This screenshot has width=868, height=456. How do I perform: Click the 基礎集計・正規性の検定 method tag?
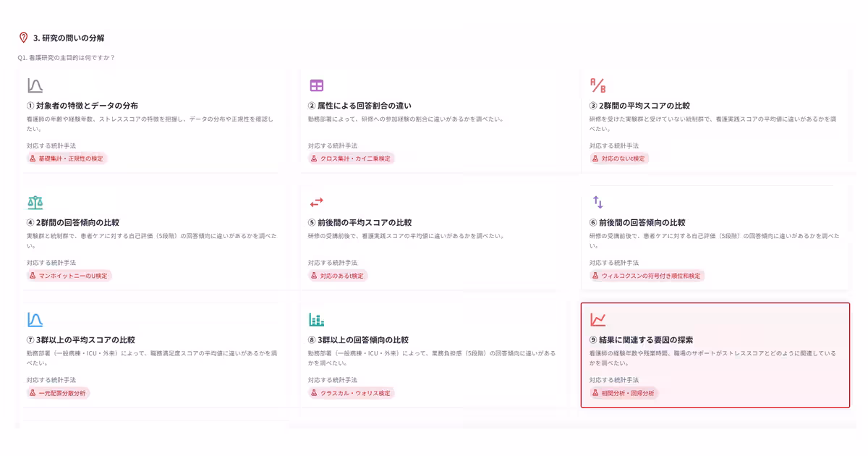67,159
